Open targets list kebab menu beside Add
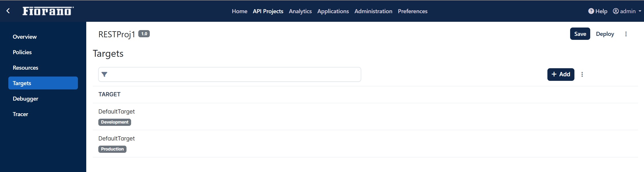Viewport: 644px width, 172px height. (582, 75)
